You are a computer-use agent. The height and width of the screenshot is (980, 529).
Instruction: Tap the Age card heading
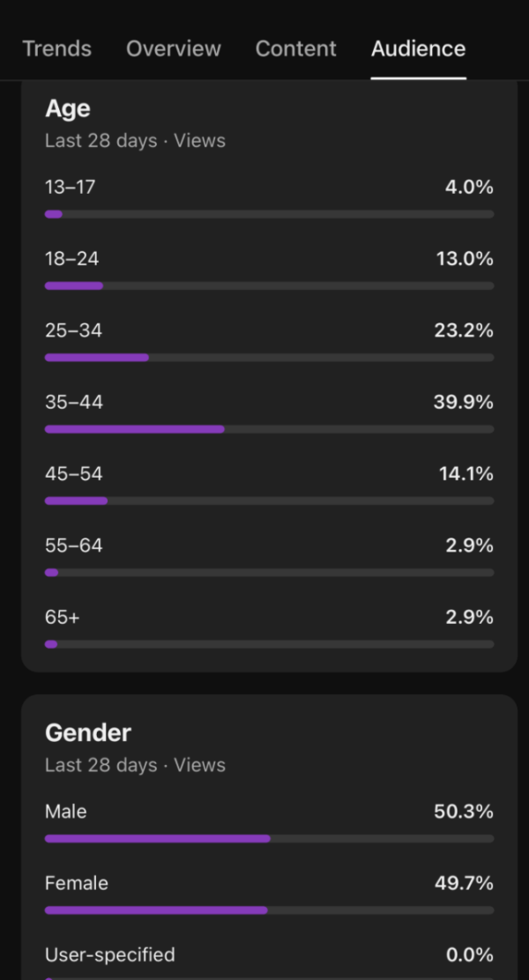[68, 108]
